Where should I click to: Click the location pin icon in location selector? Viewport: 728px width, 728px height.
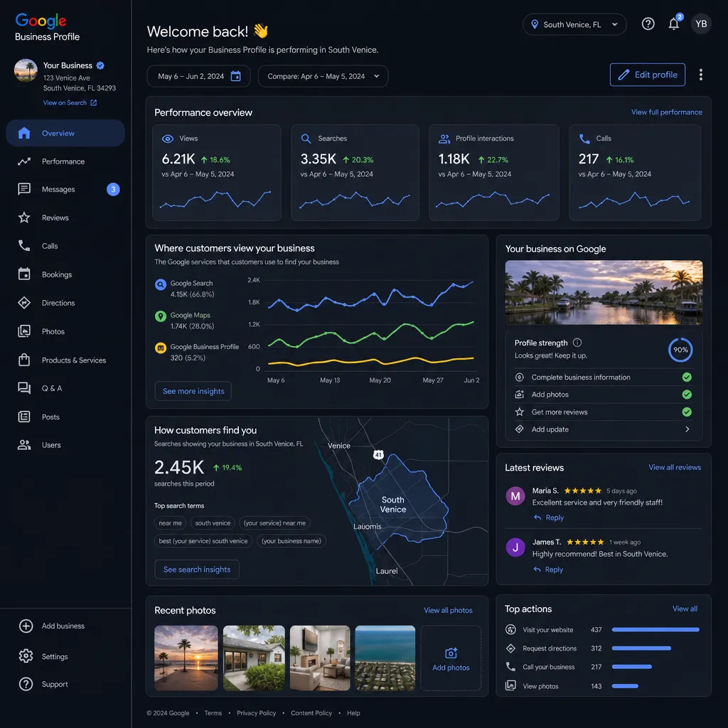click(535, 24)
